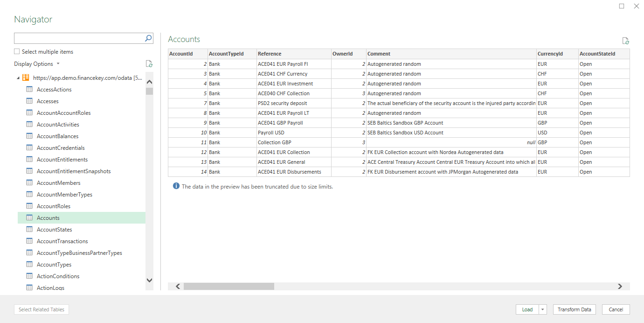The image size is (644, 323).
Task: Click the ActionConditions table icon
Action: [x=29, y=276]
